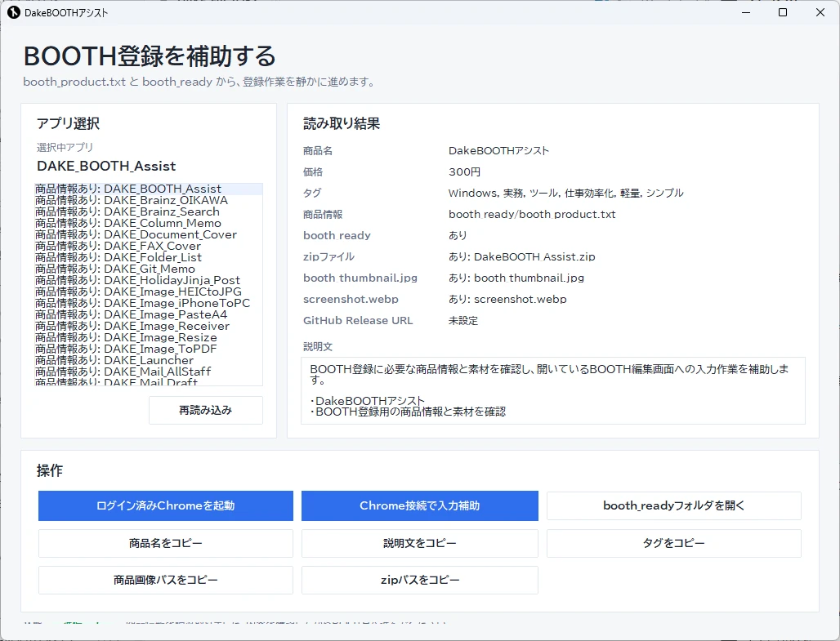The width and height of the screenshot is (840, 641).
Task: Select DAKE_Launcher list row
Action: (x=149, y=360)
